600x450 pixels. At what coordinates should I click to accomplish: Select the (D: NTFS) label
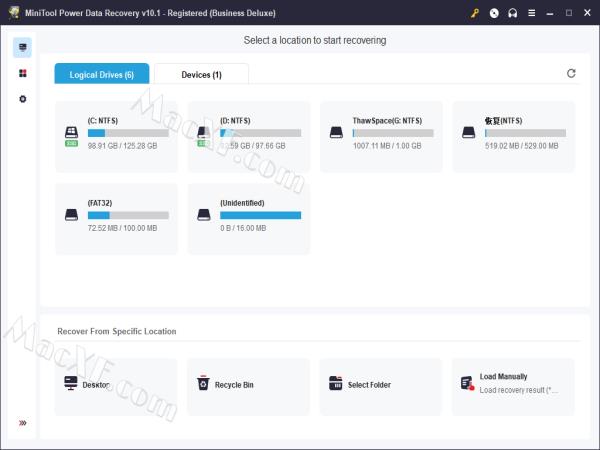[x=235, y=121]
